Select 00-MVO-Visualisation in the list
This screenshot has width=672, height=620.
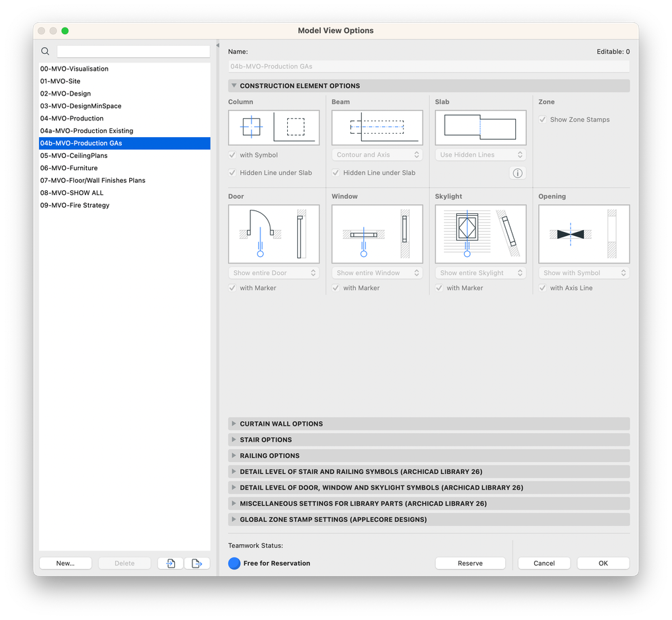pyautogui.click(x=124, y=69)
